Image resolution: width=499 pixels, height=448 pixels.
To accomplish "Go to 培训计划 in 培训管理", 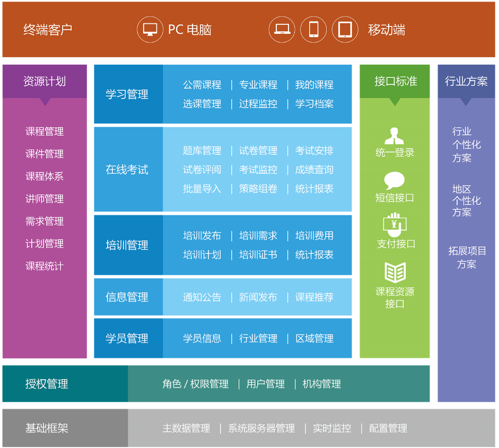I will click(x=202, y=254).
